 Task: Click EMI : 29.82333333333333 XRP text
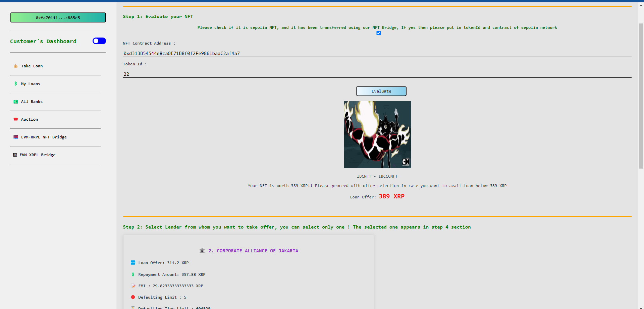171,286
